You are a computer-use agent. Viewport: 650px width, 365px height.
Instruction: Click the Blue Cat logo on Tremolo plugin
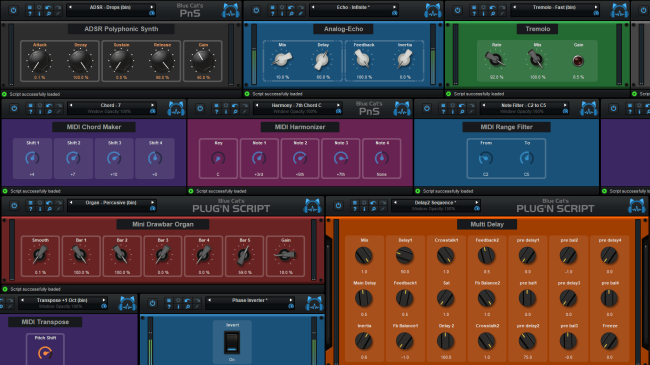click(x=620, y=10)
